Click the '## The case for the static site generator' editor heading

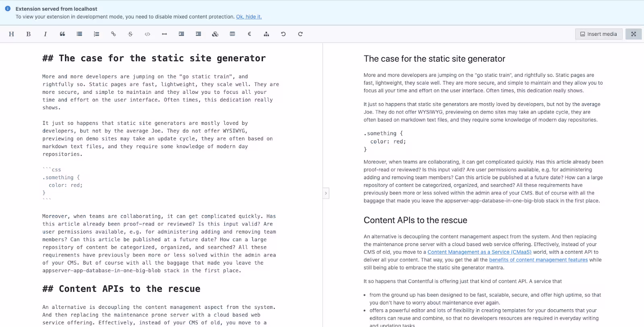coord(154,58)
